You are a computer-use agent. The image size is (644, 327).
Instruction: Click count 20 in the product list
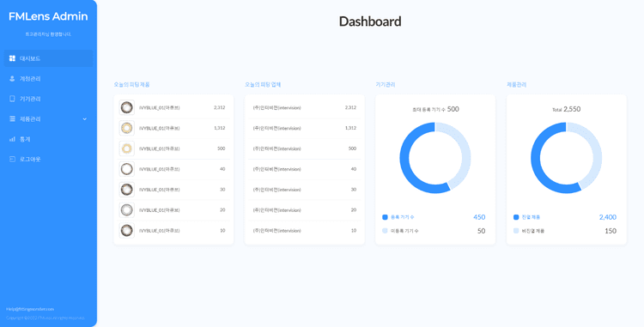coord(222,210)
